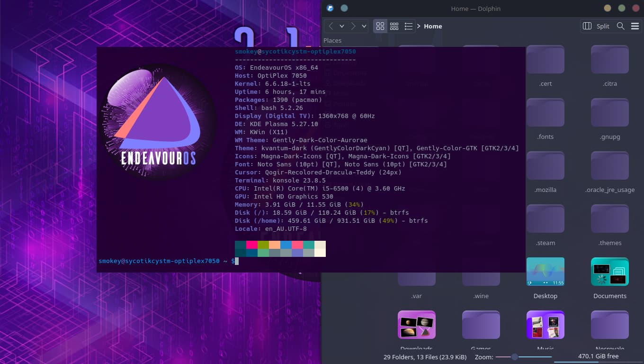Click the 'Uptime: 6 hours, 17 mins' line

(280, 92)
